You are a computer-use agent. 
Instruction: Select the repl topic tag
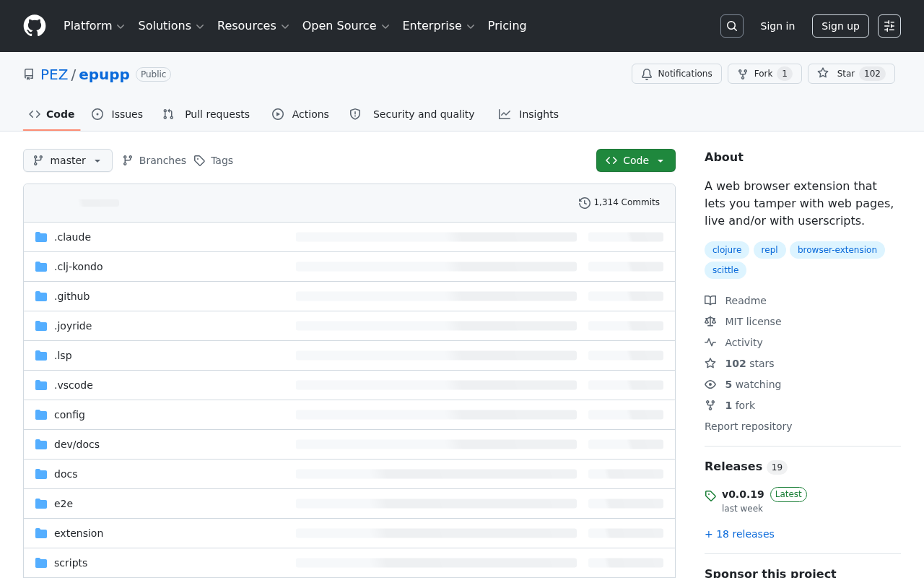tap(770, 250)
